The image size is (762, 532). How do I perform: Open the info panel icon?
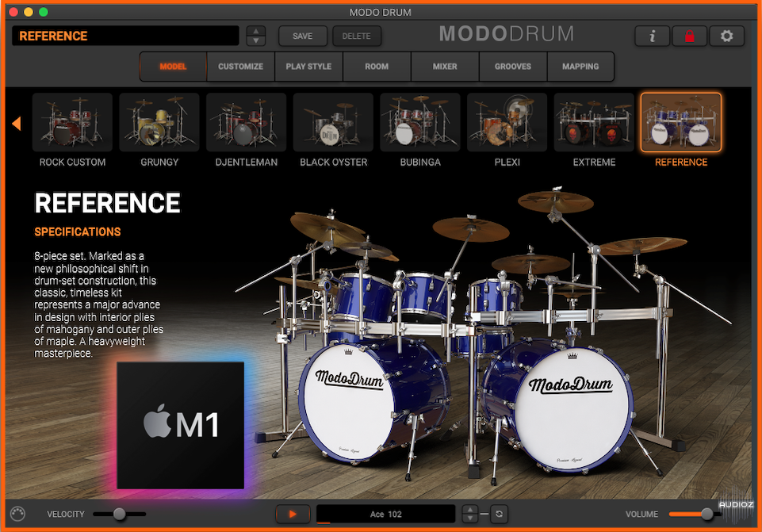click(x=652, y=36)
